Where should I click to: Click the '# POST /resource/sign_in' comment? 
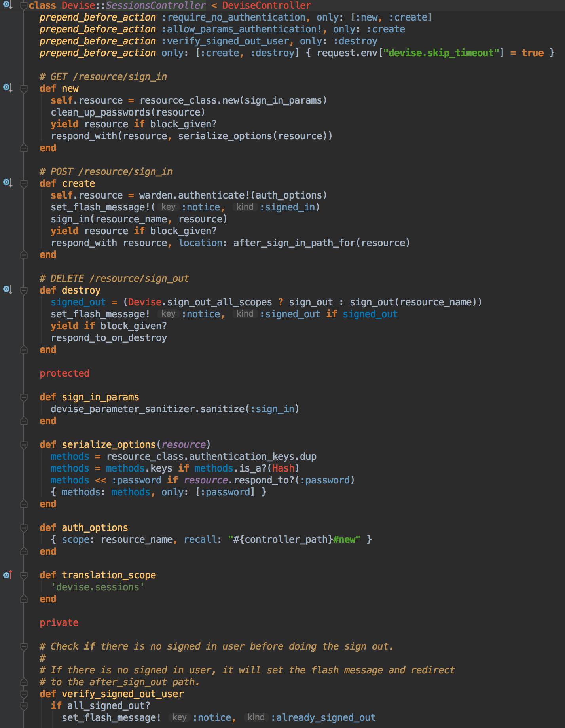click(106, 172)
